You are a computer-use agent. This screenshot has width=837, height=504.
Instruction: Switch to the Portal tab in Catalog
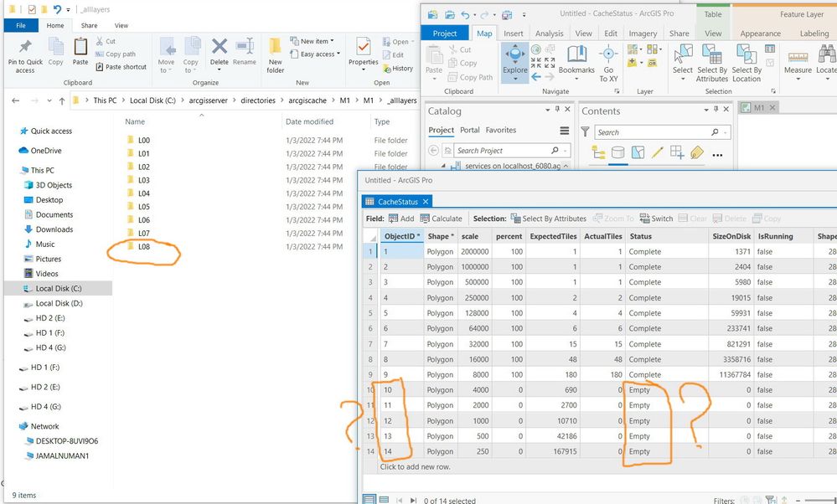[470, 130]
